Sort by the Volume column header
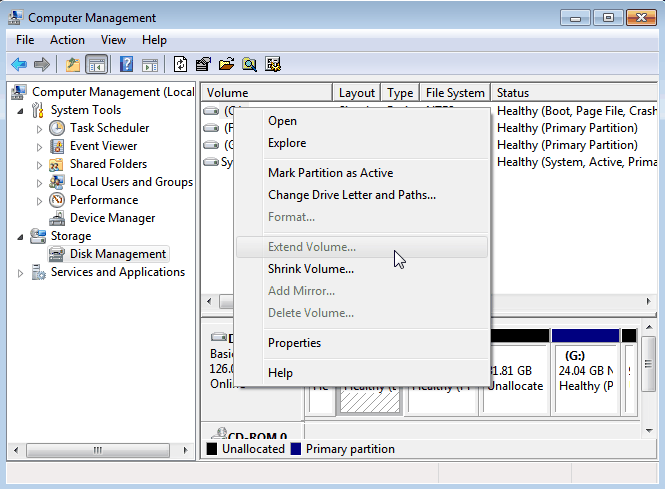Viewport: 665px width, 489px height. point(267,92)
